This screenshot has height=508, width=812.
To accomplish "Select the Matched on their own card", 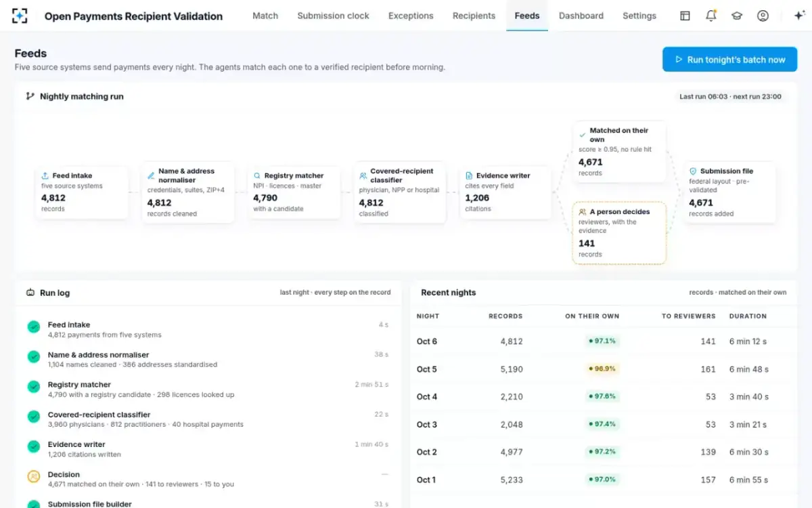I will tap(619, 152).
